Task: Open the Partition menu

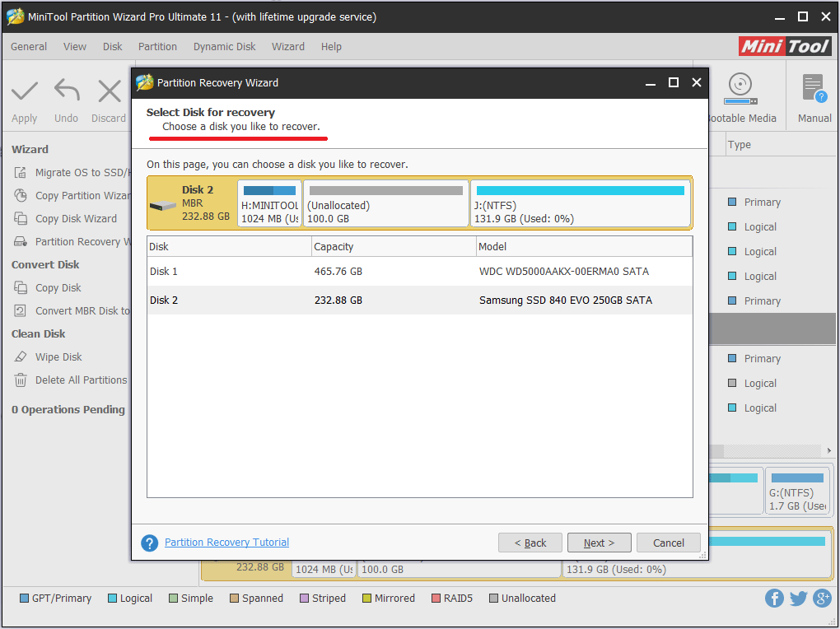Action: [157, 47]
